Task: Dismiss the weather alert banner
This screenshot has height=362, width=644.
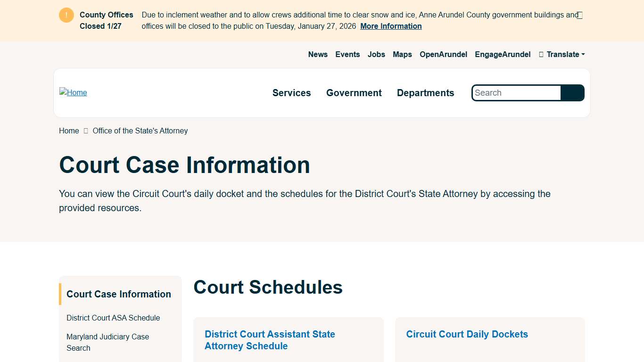Action: click(579, 15)
